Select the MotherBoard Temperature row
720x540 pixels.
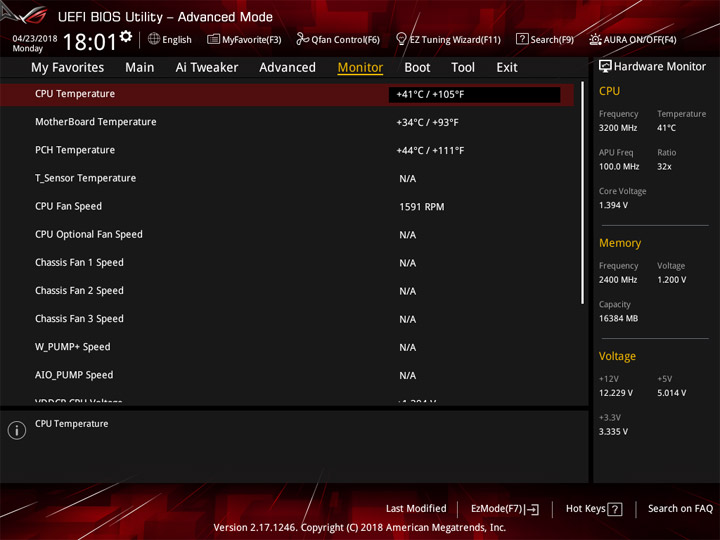tap(287, 122)
